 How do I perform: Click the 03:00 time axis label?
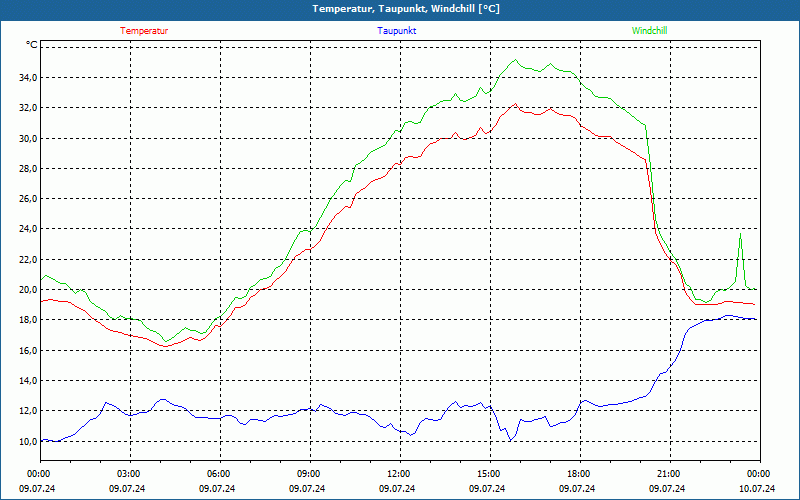tap(129, 474)
